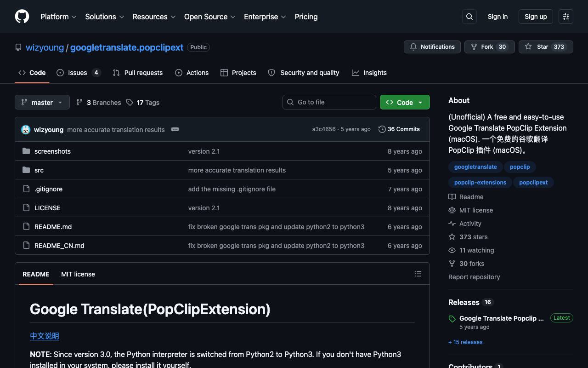Expand the Open Source menu
588x368 pixels.
click(210, 17)
